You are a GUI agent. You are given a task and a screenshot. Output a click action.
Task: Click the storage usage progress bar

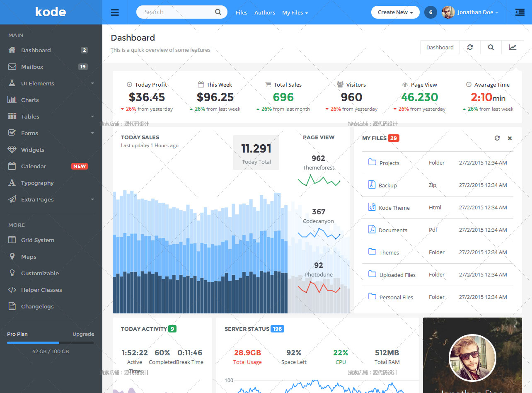(51, 343)
